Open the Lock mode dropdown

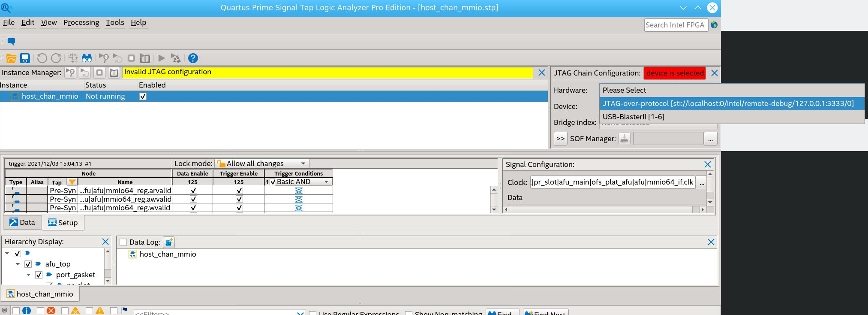[x=262, y=164]
